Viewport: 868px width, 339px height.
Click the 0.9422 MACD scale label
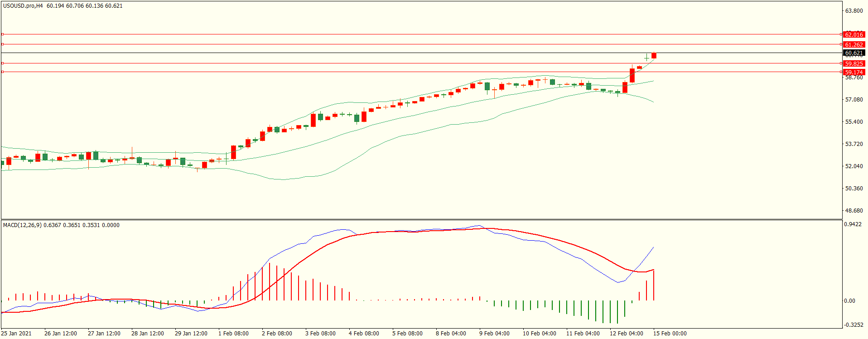(853, 224)
